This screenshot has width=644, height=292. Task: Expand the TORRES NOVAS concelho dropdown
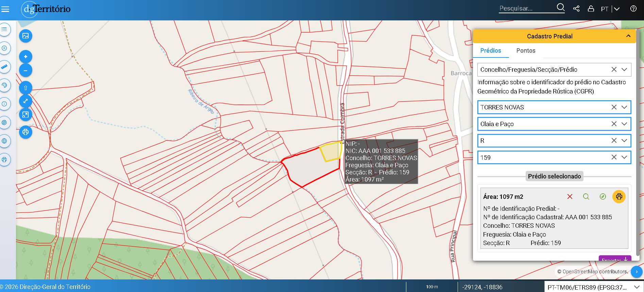tap(624, 107)
